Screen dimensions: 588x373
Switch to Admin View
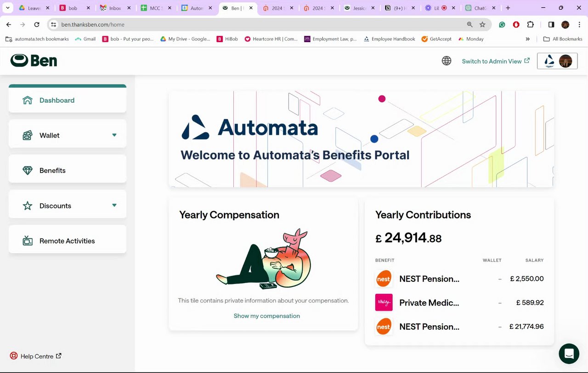point(496,61)
